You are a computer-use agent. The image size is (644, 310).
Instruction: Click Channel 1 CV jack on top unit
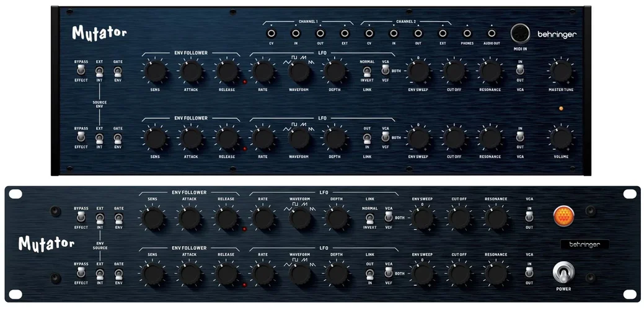click(x=271, y=33)
